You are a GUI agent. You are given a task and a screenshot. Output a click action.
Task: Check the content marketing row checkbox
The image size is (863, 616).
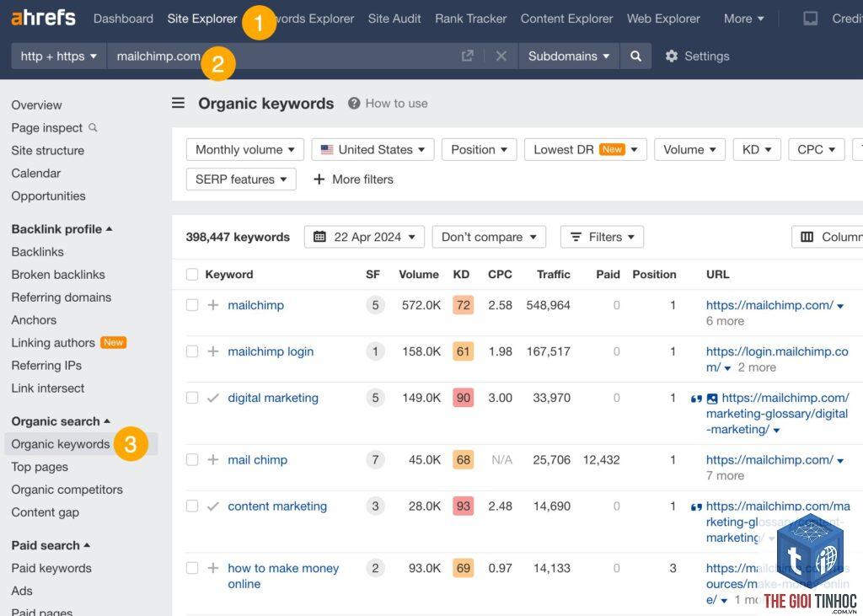click(192, 506)
